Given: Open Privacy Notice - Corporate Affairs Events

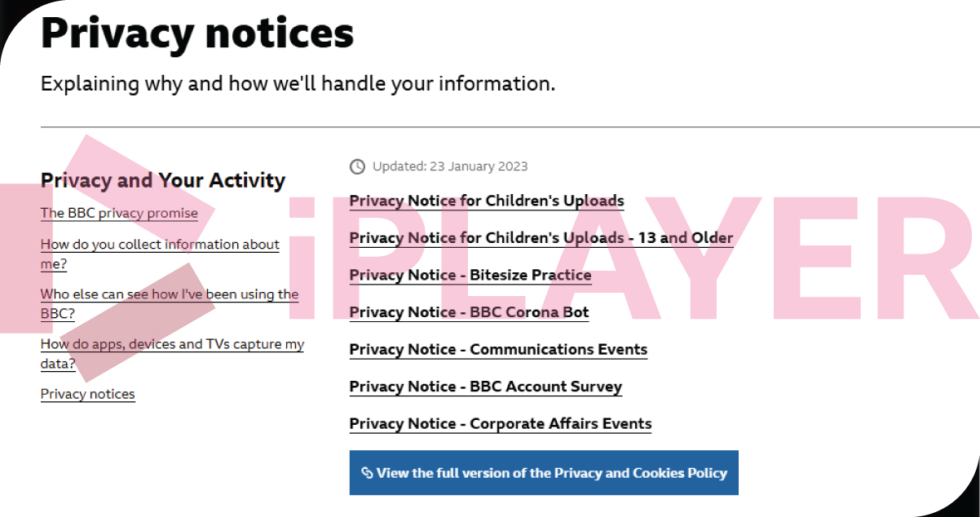Looking at the screenshot, I should tap(501, 424).
